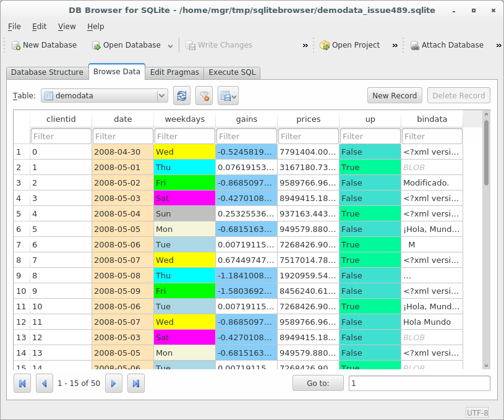Image resolution: width=504 pixels, height=420 pixels.
Task: Select the Hola Mundo bindata cell
Action: pos(432,322)
